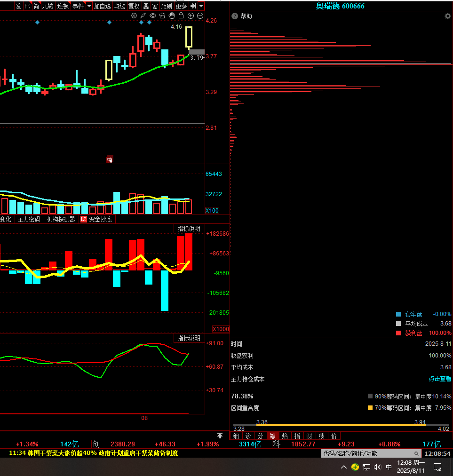Screen dimensions: 453x476
Task: Switch to 机构探测器 indicator tab
Action: click(61, 219)
